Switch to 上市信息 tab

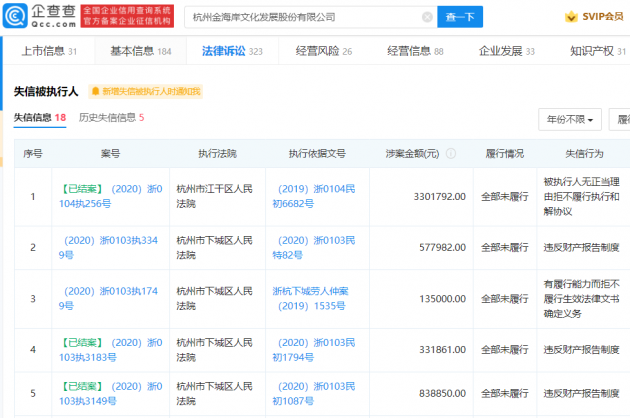49,51
